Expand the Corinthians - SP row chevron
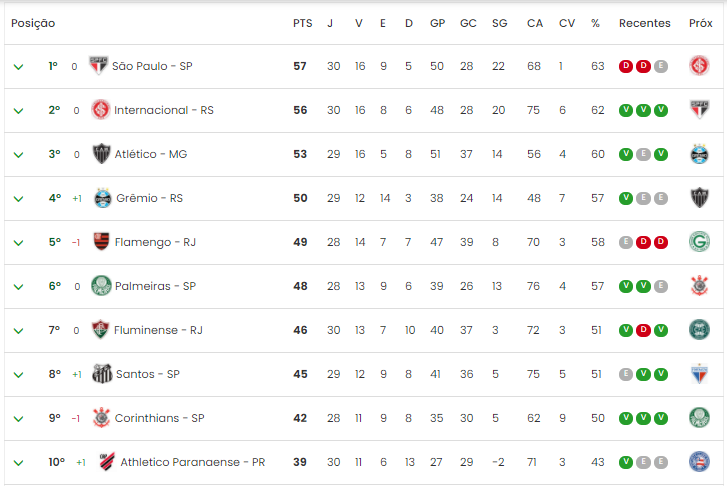This screenshot has height=486, width=727. [19, 419]
